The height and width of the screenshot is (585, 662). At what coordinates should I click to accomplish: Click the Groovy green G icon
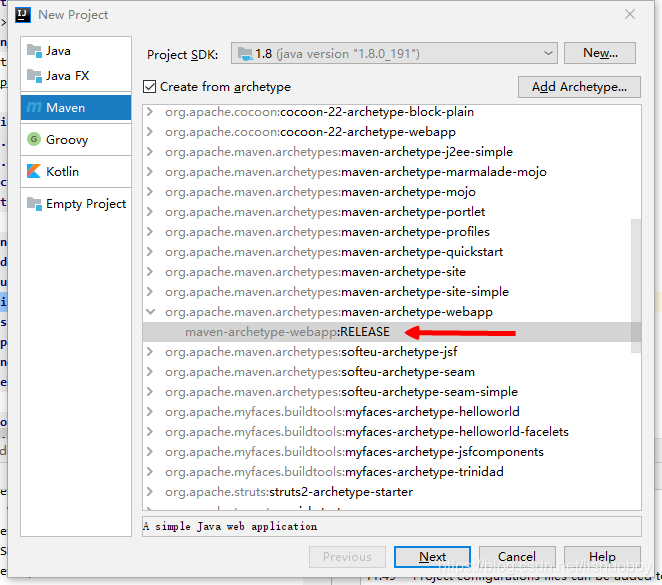coord(34,139)
